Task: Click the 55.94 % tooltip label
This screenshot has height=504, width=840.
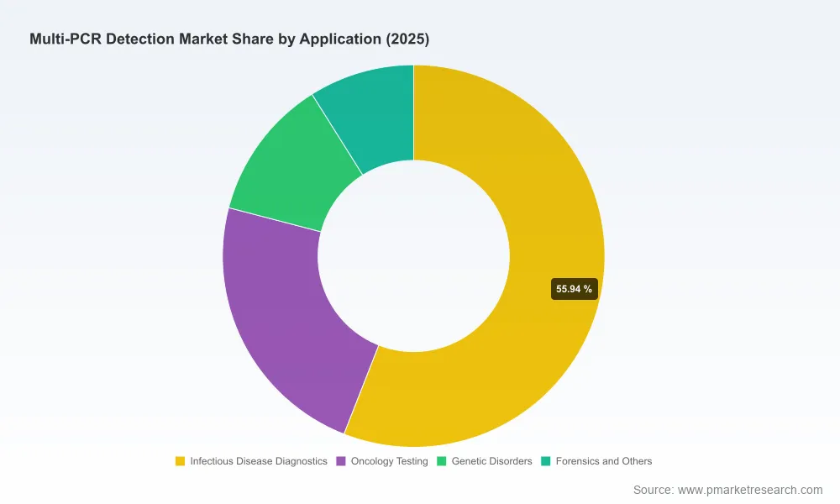Action: pyautogui.click(x=575, y=289)
